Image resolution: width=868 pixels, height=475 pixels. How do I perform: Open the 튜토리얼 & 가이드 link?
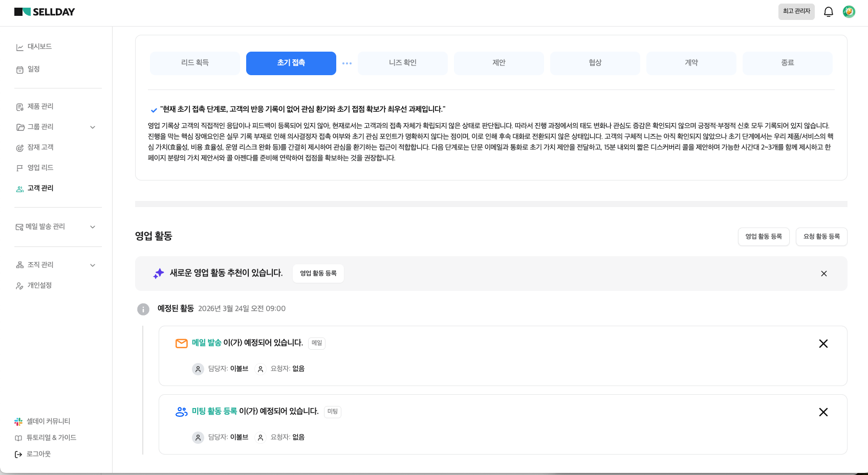point(51,438)
